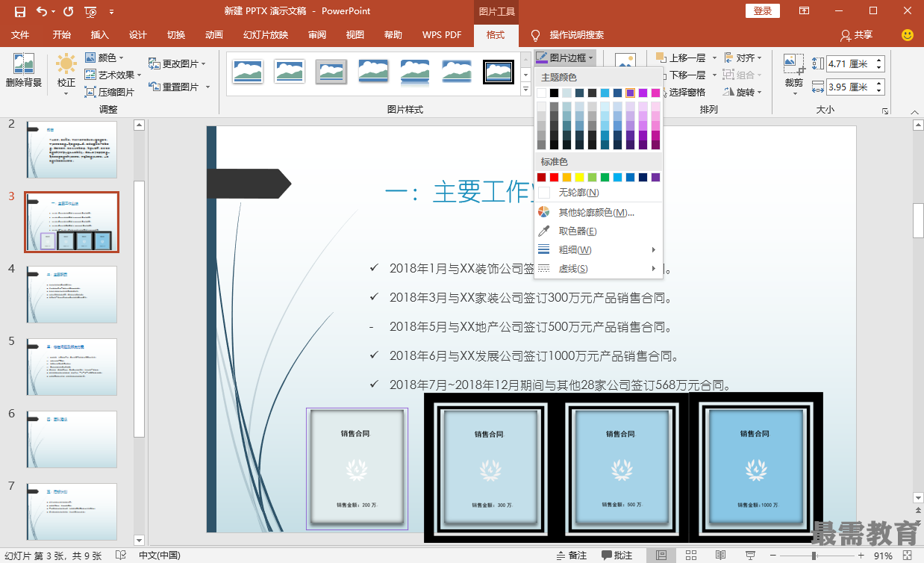Open the 对齐 (Align) dropdown
This screenshot has width=924, height=563.
coord(742,57)
